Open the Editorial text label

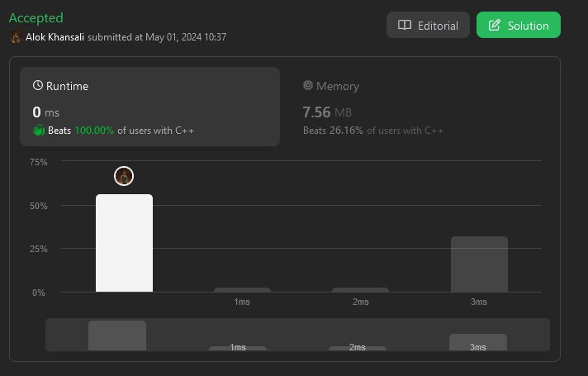(x=438, y=26)
